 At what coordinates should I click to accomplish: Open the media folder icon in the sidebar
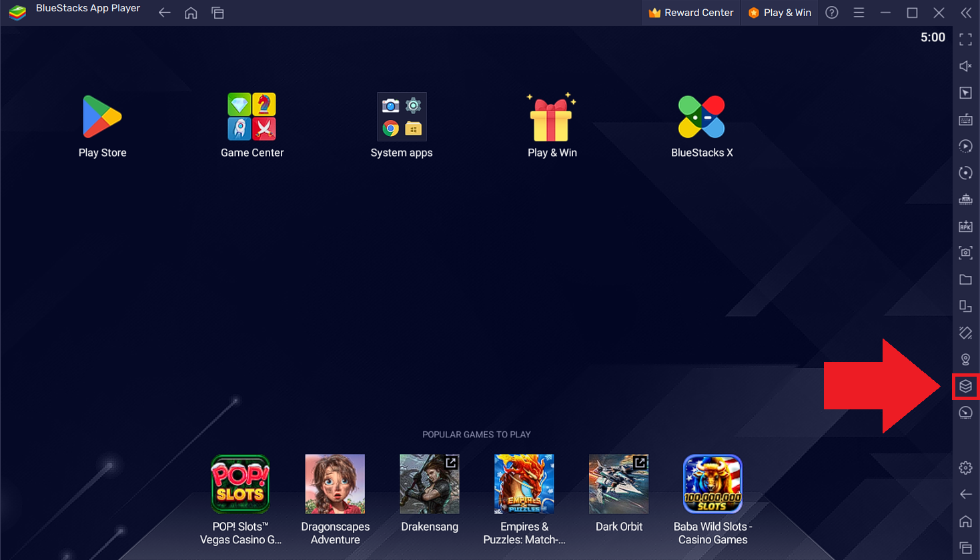[965, 279]
